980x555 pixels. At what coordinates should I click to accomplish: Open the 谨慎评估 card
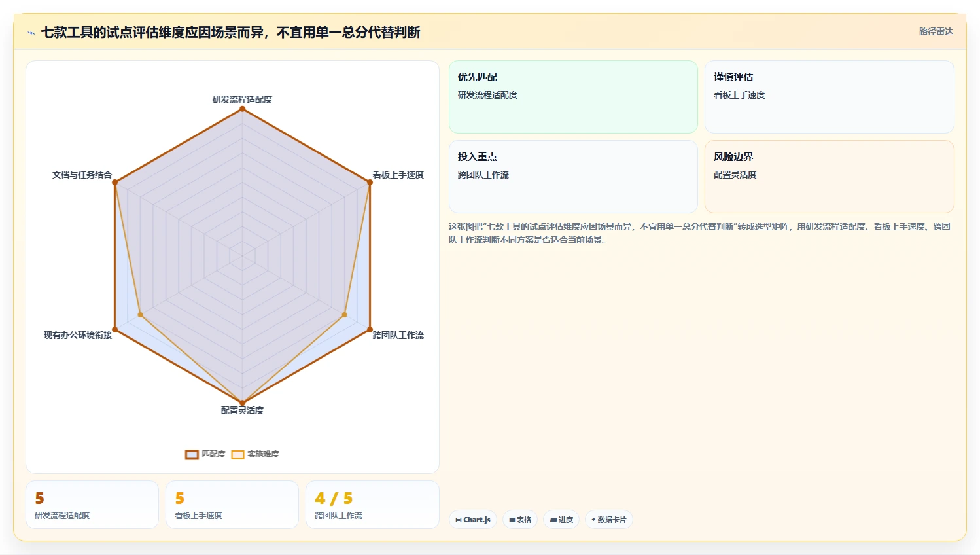click(829, 97)
